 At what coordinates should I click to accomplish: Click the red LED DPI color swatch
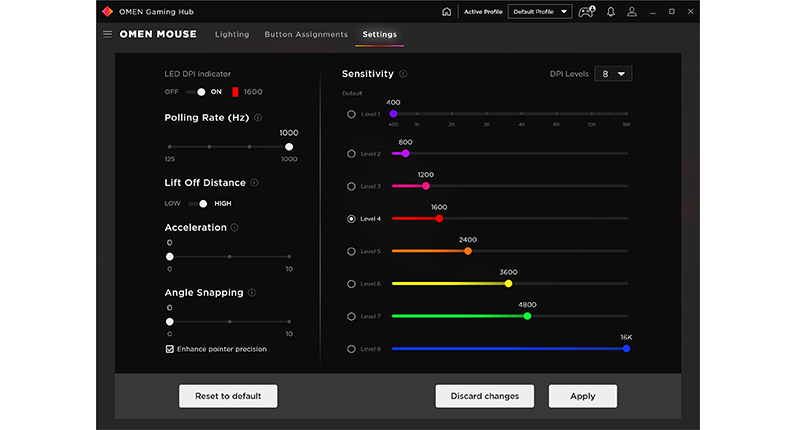point(235,92)
